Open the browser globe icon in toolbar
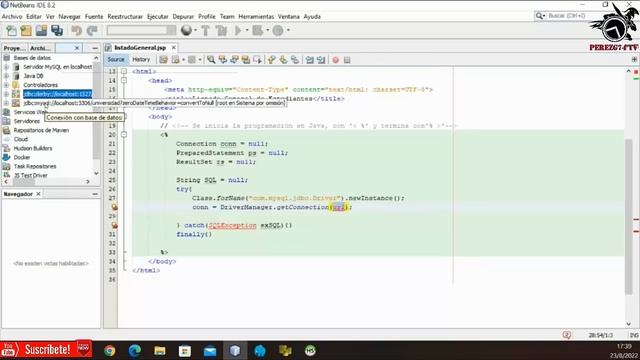This screenshot has height=360, width=640. click(187, 31)
